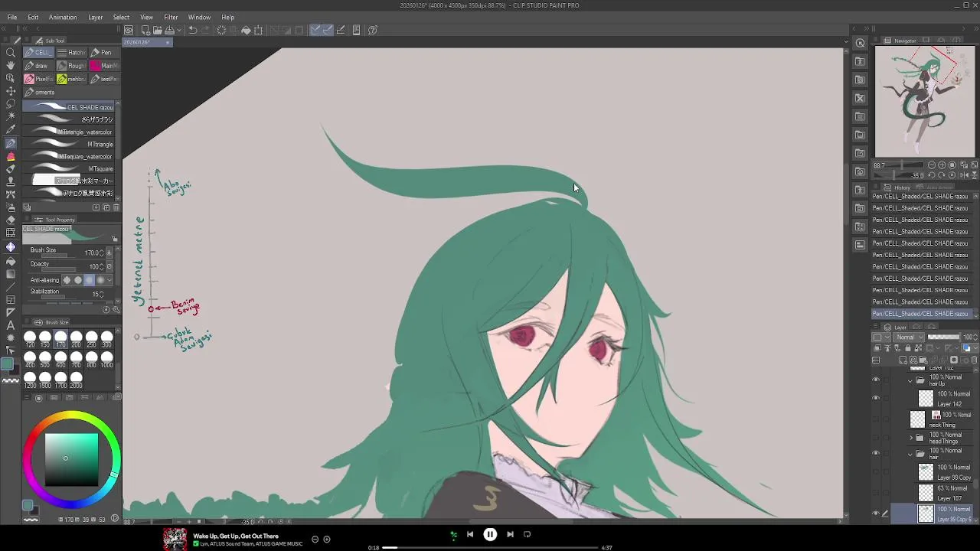Toggle visibility of the hair folder
Screen dimensions: 980x551
tap(876, 454)
